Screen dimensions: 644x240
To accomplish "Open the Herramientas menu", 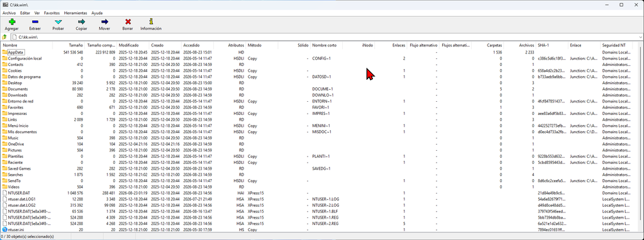I will pos(76,13).
